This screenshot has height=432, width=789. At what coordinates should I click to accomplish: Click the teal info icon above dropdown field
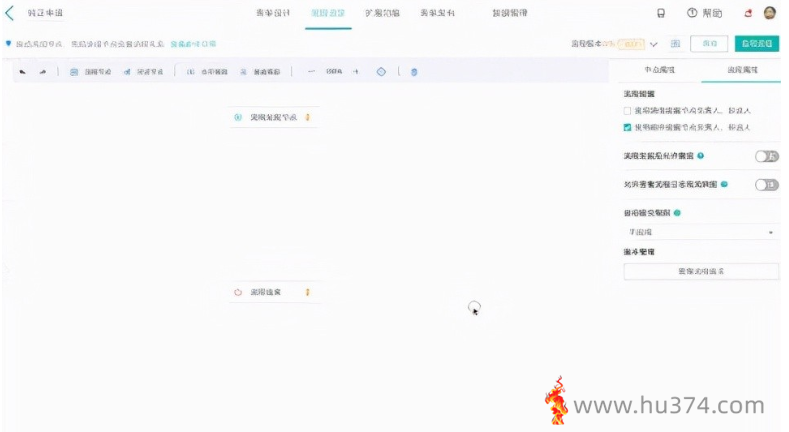click(x=677, y=213)
